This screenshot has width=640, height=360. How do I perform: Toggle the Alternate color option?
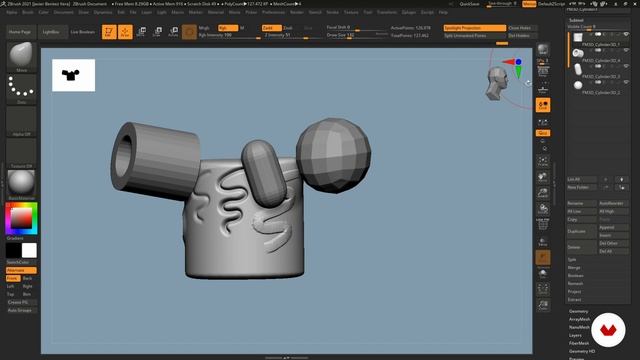click(21, 270)
